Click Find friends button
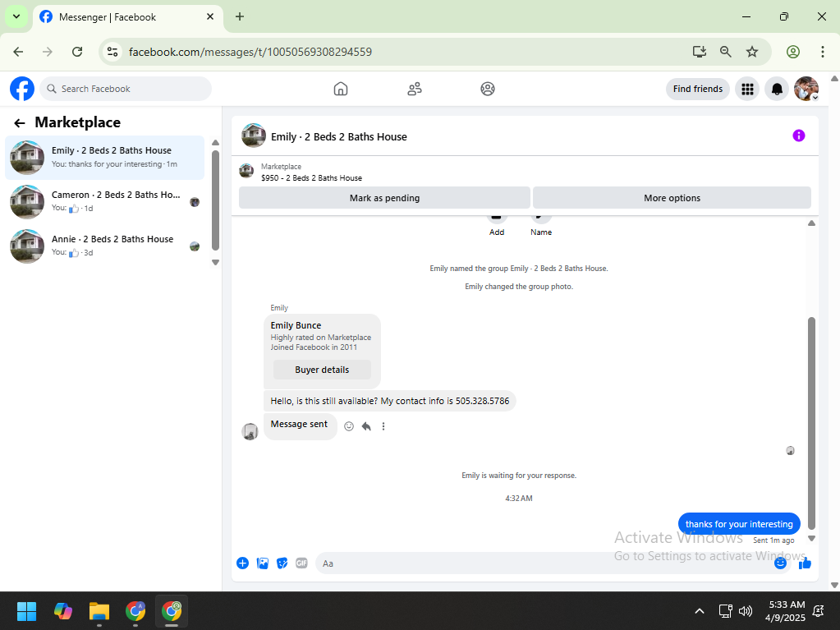 (697, 89)
